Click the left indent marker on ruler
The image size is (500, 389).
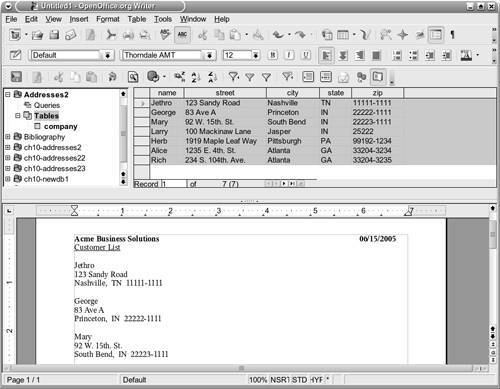pyautogui.click(x=74, y=211)
